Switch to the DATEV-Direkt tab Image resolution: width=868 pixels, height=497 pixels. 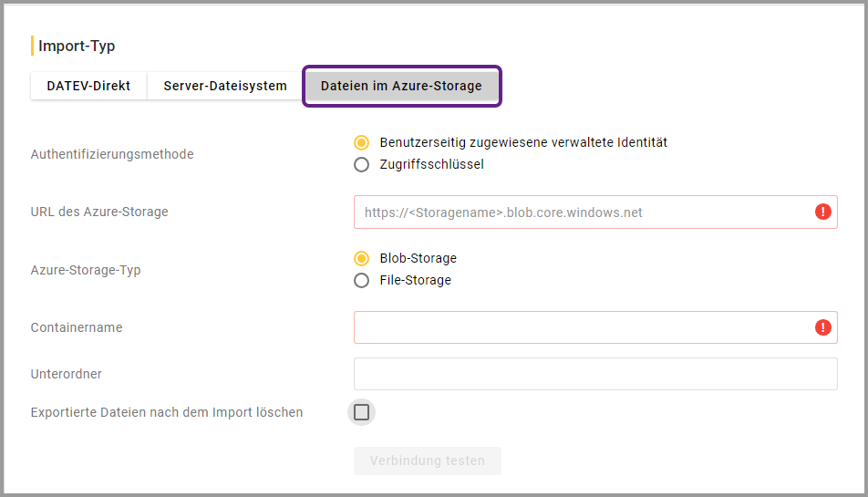click(x=88, y=87)
